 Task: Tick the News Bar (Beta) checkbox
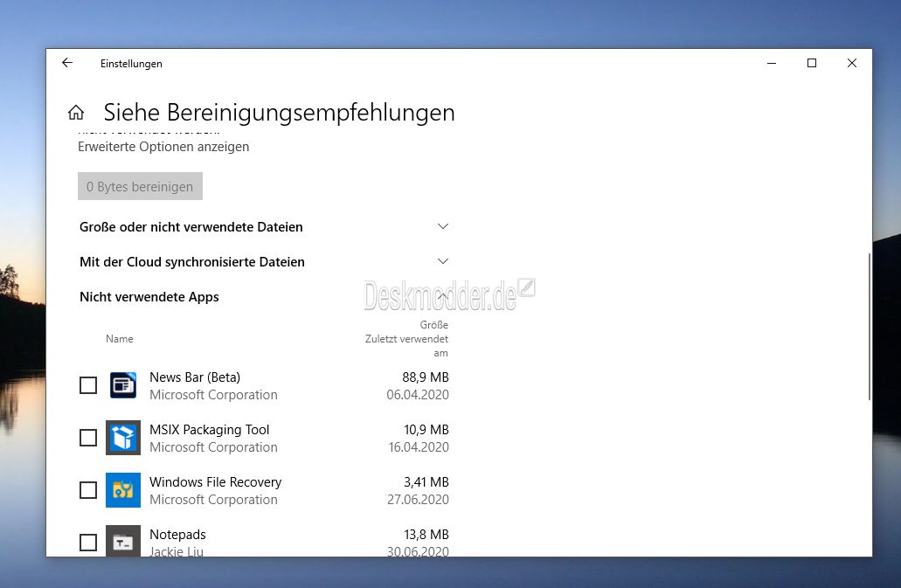[x=88, y=385]
